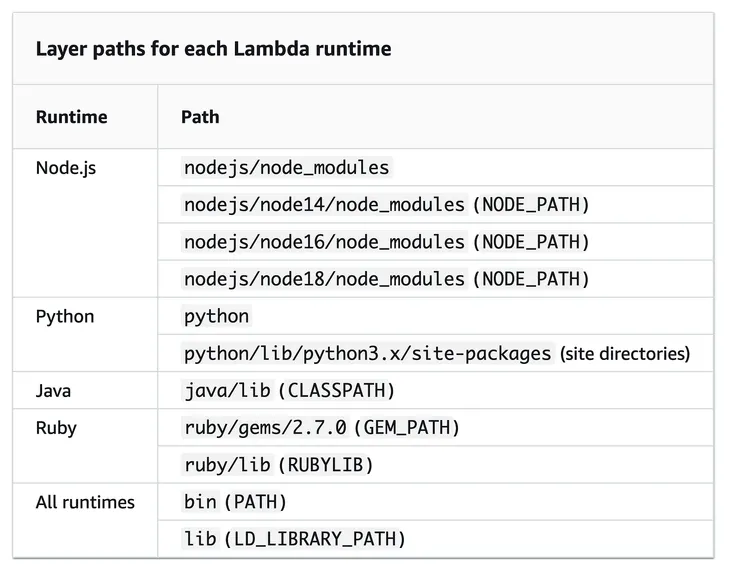Select the Python runtime cell

click(65, 317)
